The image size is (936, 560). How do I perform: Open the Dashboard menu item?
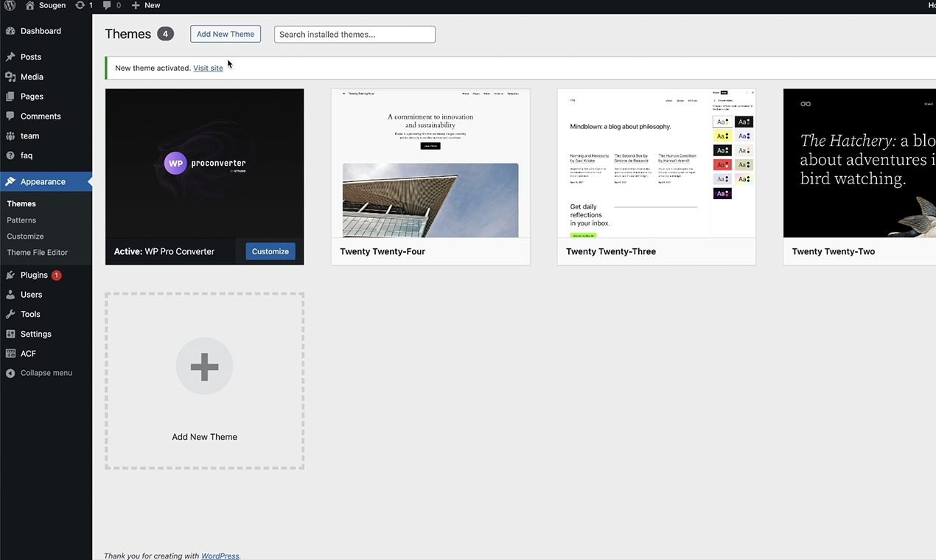click(x=46, y=31)
